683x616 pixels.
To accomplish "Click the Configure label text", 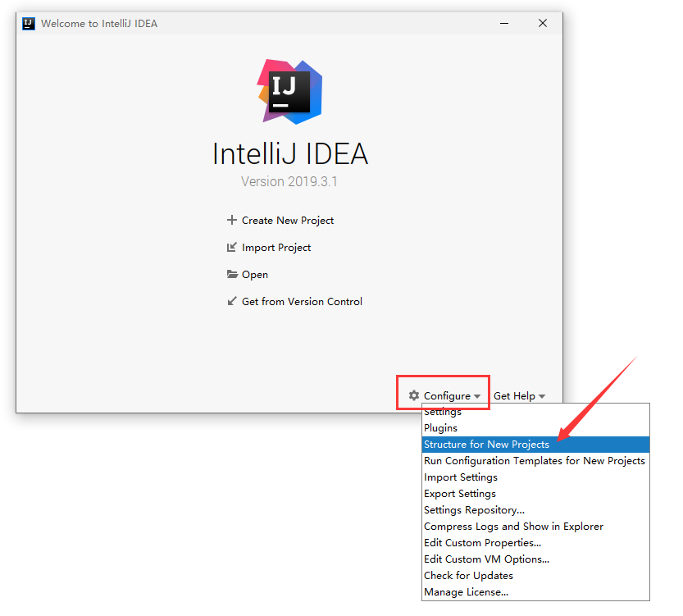I will click(x=447, y=395).
